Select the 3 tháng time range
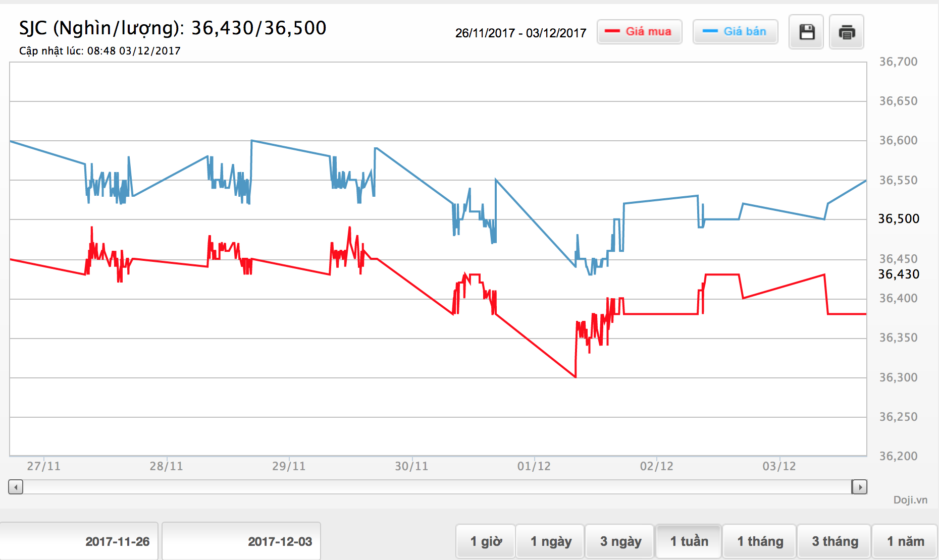 (x=834, y=541)
